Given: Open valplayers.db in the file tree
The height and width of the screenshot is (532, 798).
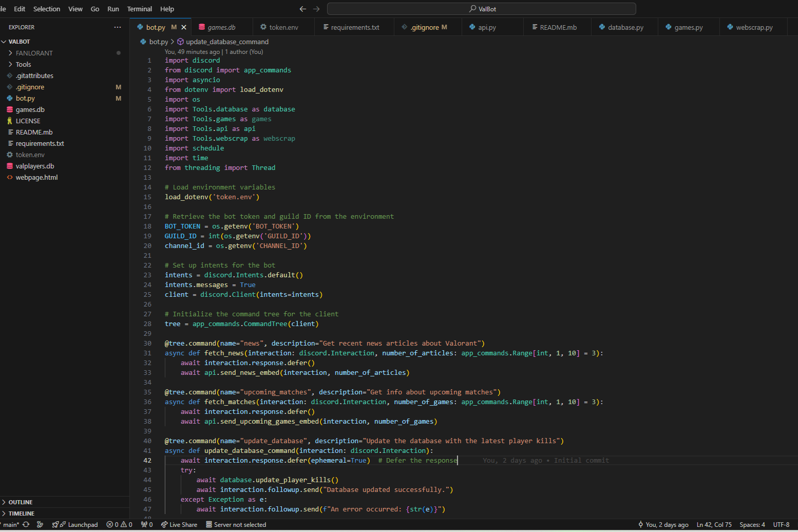Looking at the screenshot, I should point(35,166).
